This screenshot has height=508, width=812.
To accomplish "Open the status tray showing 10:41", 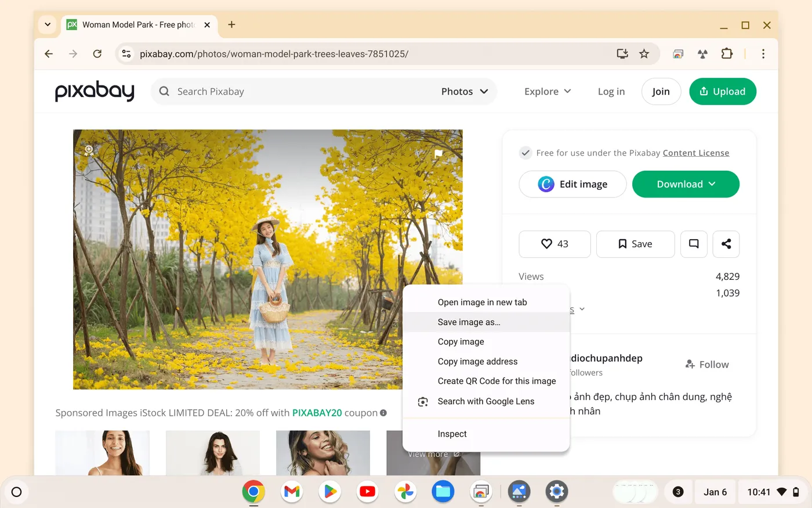I will (x=773, y=492).
